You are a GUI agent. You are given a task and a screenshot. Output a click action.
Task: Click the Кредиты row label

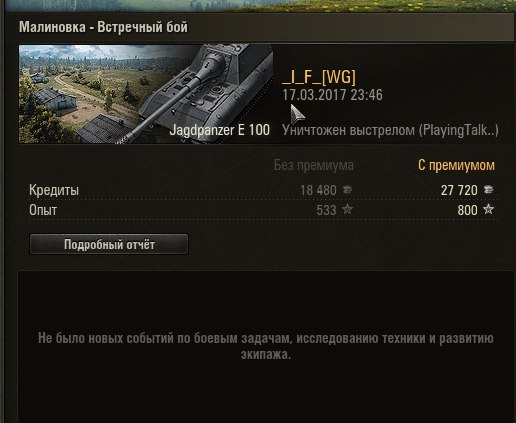click(54, 190)
